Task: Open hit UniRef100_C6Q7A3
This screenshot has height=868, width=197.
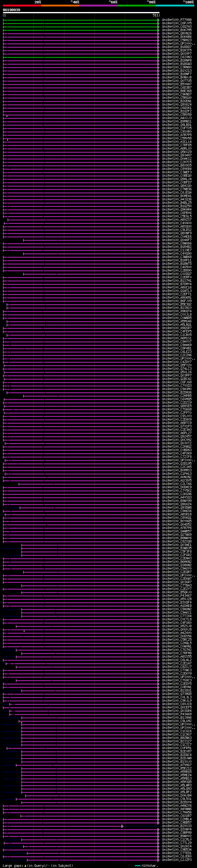Action: click(176, 26)
